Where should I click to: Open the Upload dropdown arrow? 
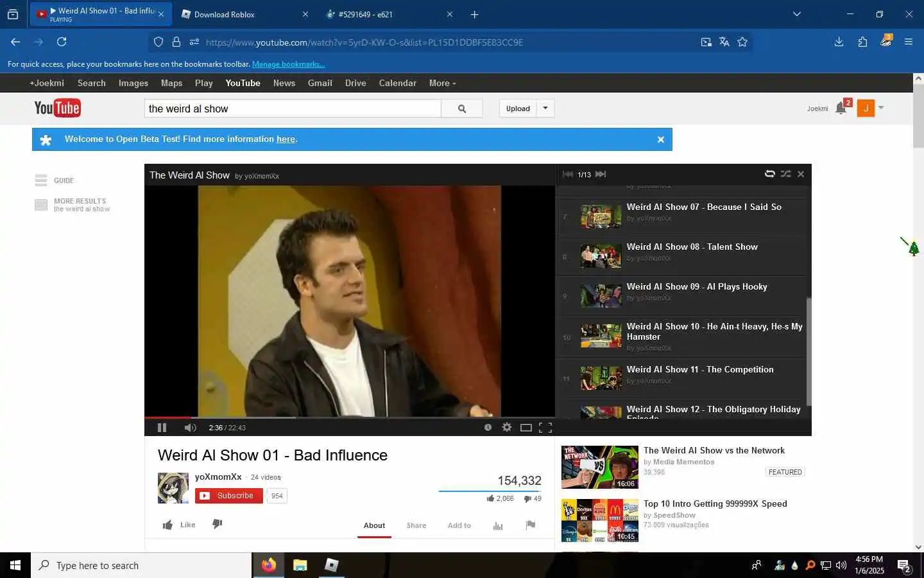(x=545, y=108)
